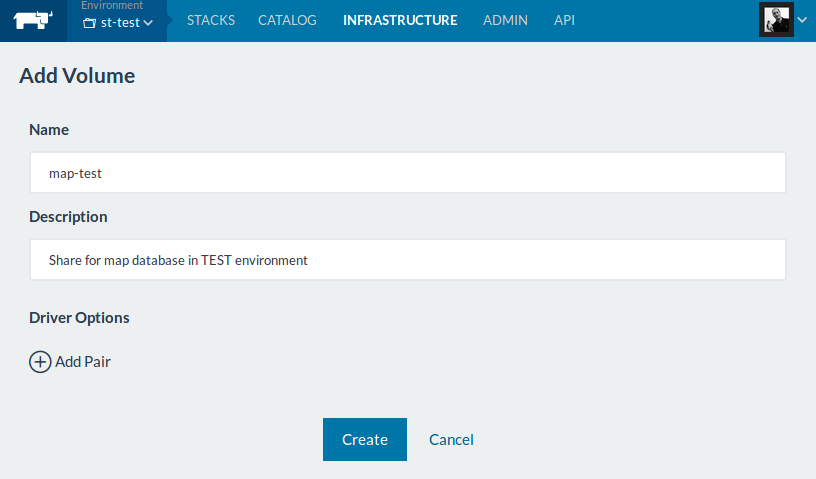The image size is (816, 479).
Task: Focus the Name field containing map-test
Action: pos(408,173)
